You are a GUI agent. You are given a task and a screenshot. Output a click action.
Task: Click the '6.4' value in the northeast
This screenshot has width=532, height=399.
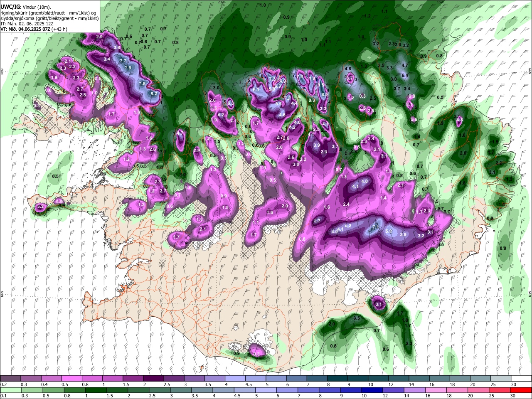[x=405, y=75]
